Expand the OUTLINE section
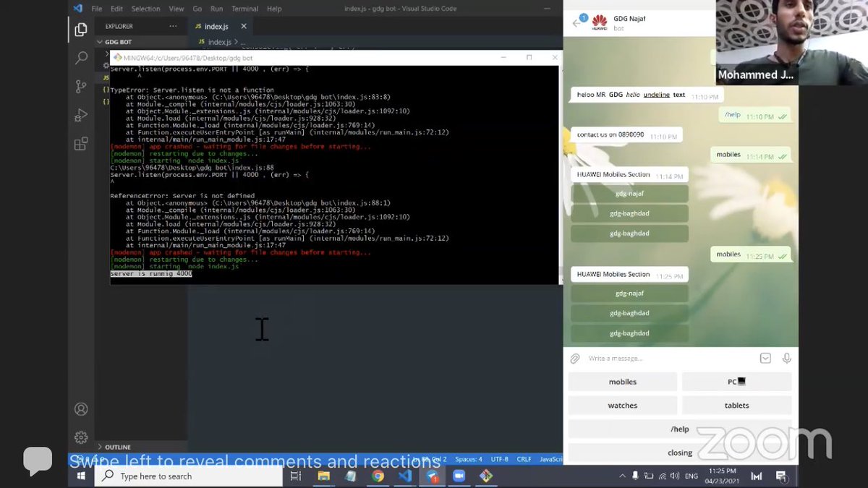 [118, 447]
